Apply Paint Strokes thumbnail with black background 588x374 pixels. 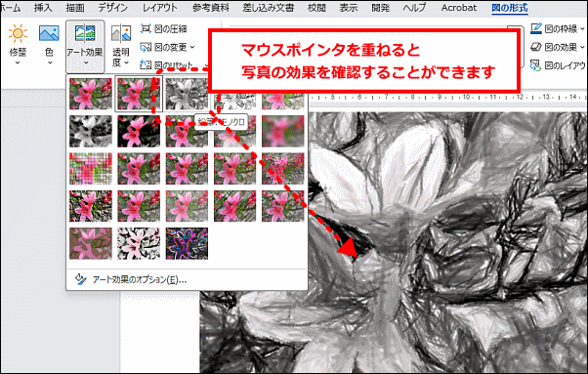tap(139, 131)
